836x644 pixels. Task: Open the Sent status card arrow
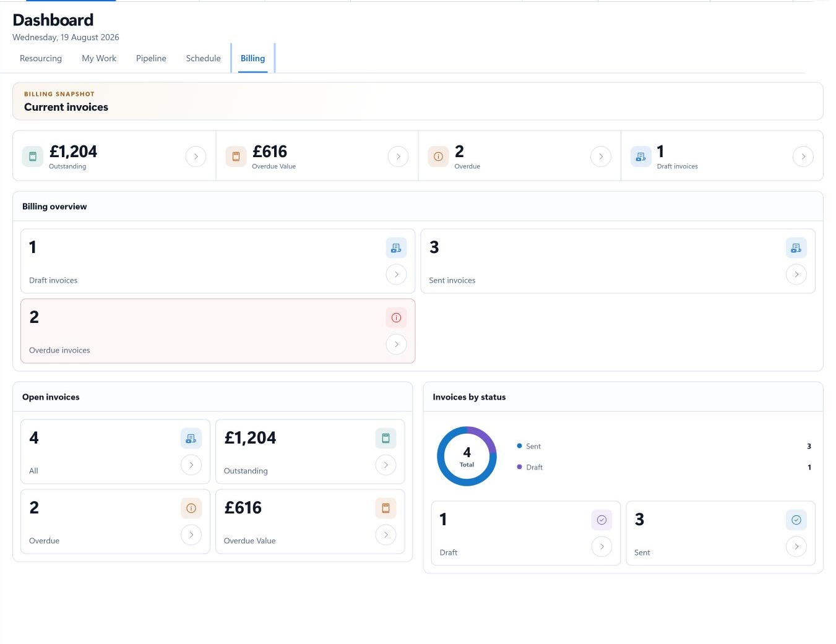tap(796, 546)
